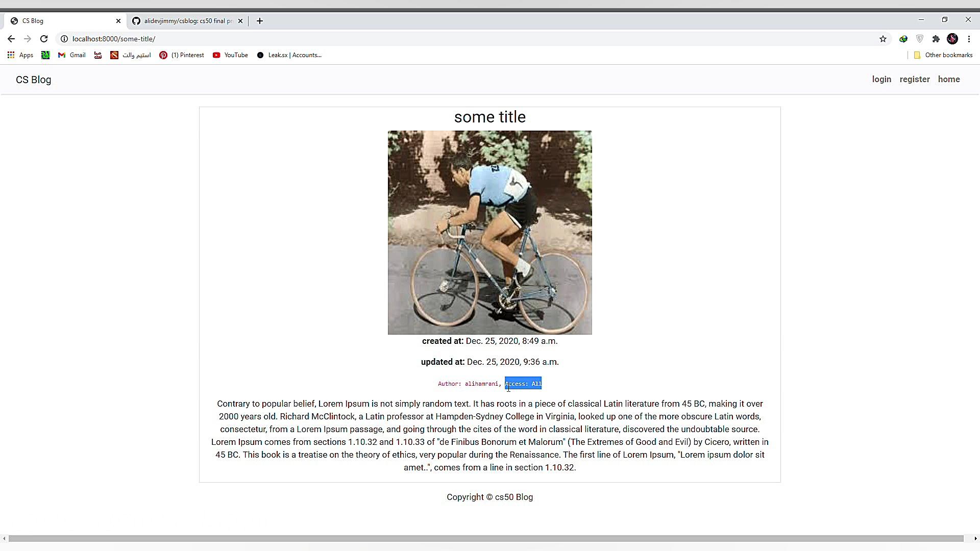The image size is (980, 551).
Task: Click the CS Blog brand logo text
Action: pyautogui.click(x=34, y=80)
